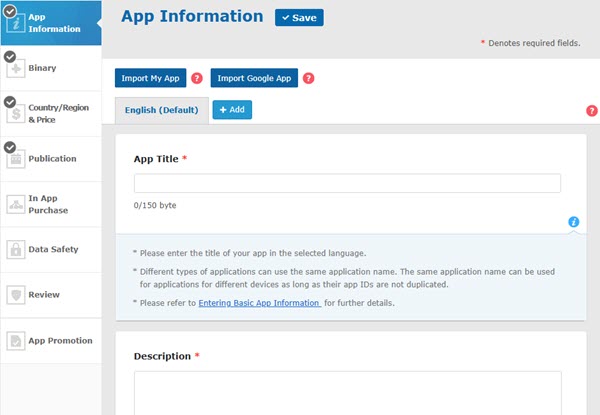
Task: Focus the Description text area
Action: click(347, 393)
